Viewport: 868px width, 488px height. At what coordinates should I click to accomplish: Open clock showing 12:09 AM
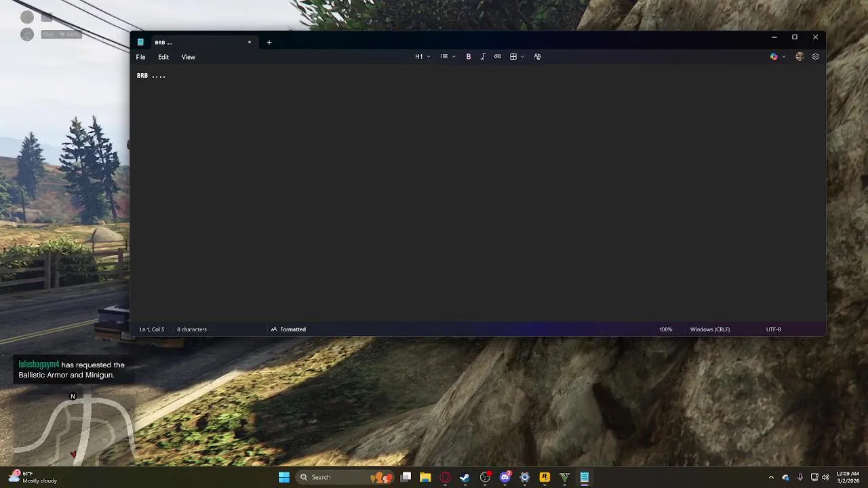(848, 477)
